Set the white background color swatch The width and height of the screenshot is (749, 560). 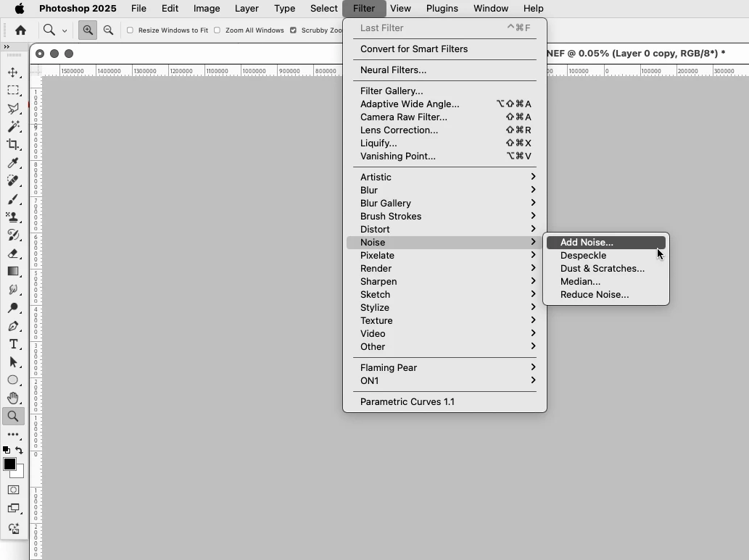click(x=20, y=474)
